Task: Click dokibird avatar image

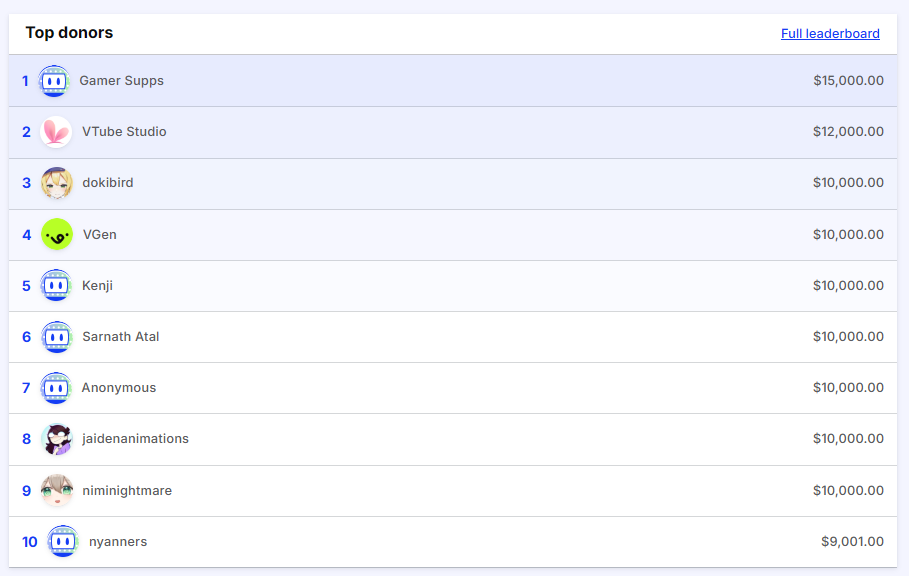Action: (x=57, y=183)
